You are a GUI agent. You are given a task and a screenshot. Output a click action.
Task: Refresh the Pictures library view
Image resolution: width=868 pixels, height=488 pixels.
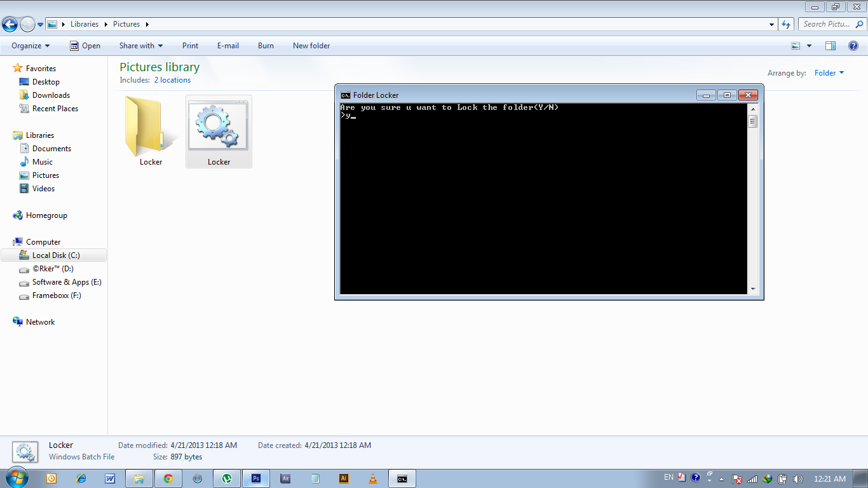pyautogui.click(x=786, y=24)
